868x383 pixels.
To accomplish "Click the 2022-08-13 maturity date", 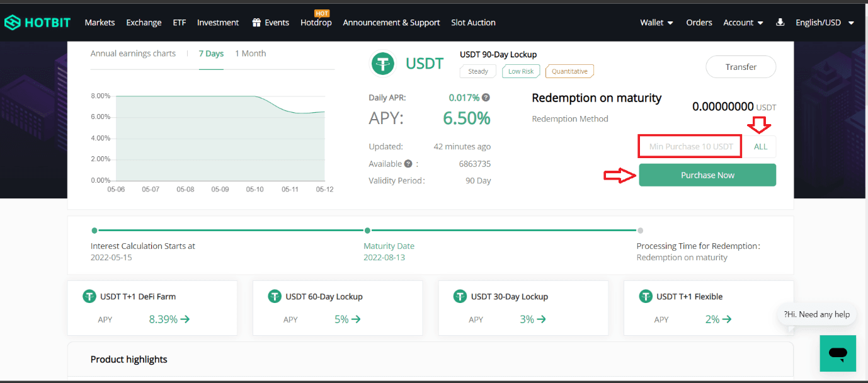I will [384, 258].
